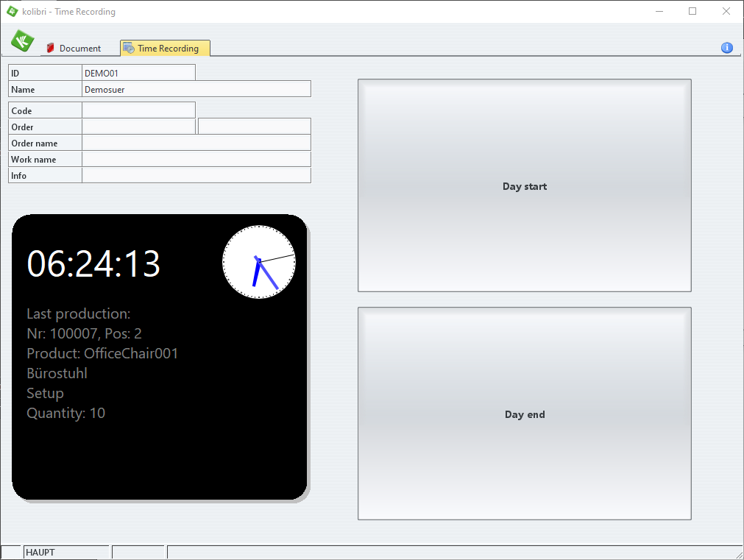
Task: Focus the Work name field
Action: (x=196, y=159)
